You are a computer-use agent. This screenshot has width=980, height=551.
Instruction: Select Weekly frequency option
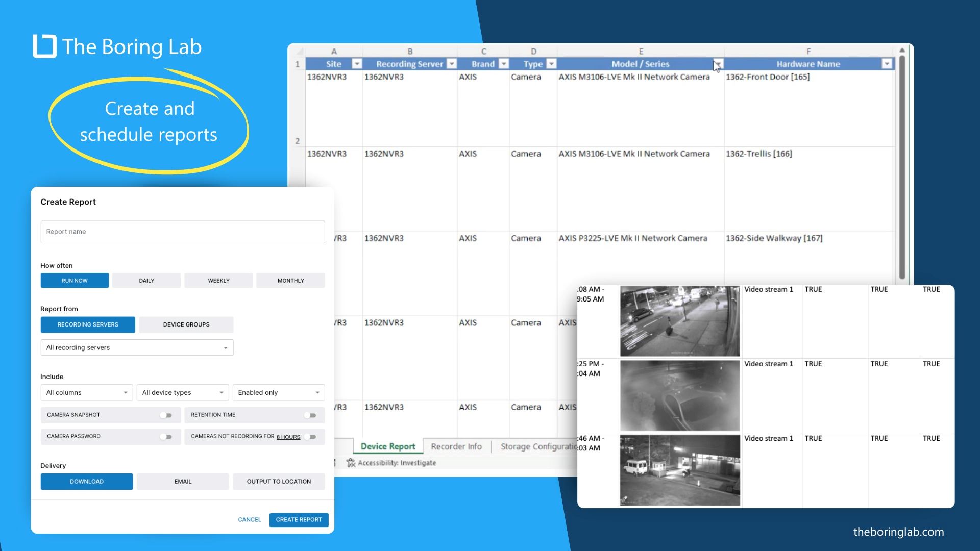pyautogui.click(x=218, y=281)
